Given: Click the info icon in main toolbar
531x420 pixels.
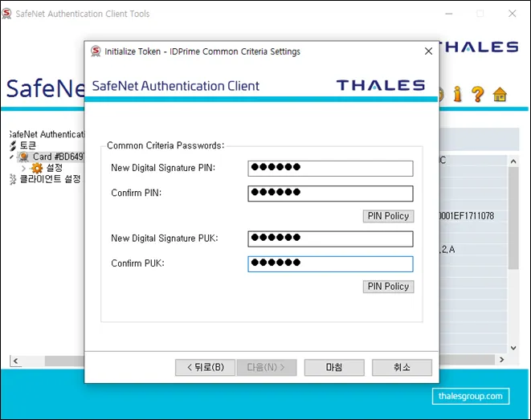Looking at the screenshot, I should [x=457, y=94].
